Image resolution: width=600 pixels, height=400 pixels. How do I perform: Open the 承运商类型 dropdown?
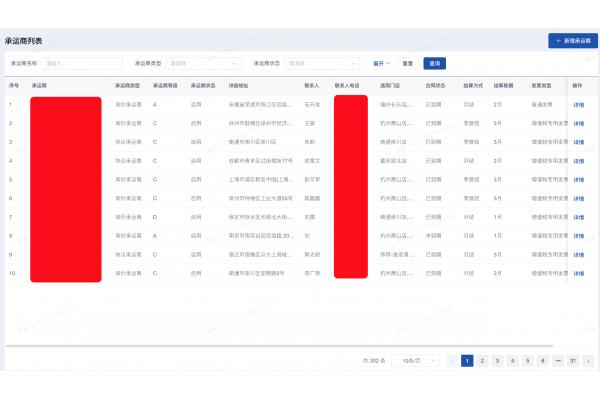coord(204,62)
